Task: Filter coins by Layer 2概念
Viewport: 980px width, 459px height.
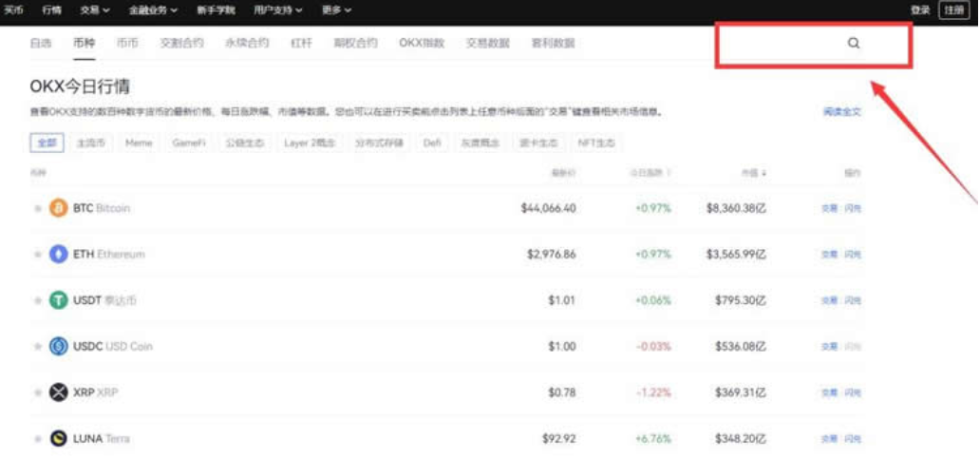Action: (310, 143)
